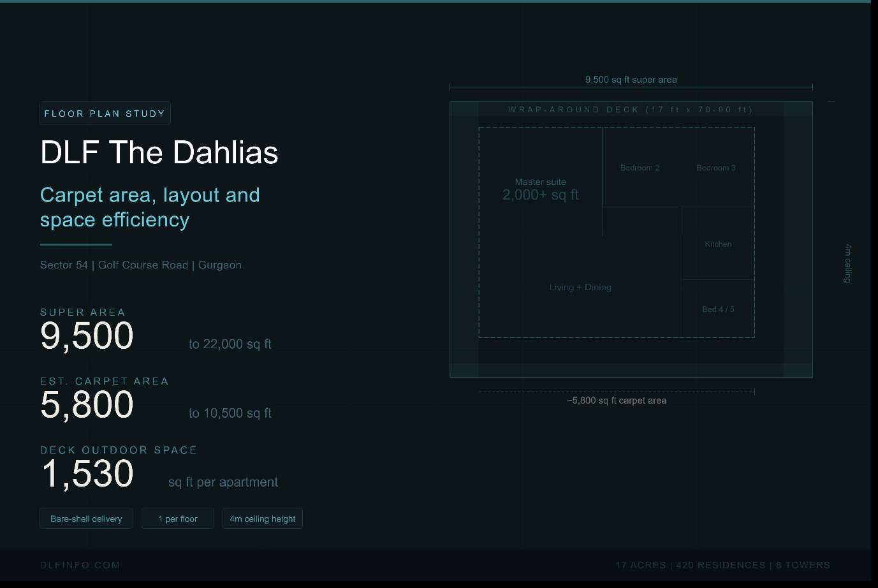Click the "4m ceiling height" tag
This screenshot has height=588, width=878.
click(x=263, y=518)
